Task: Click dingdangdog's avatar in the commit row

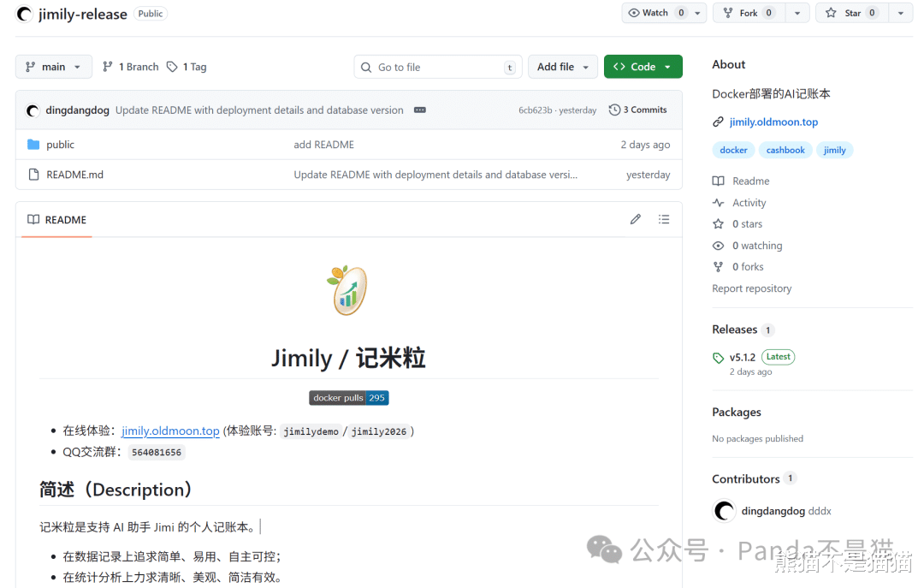Action: point(33,110)
